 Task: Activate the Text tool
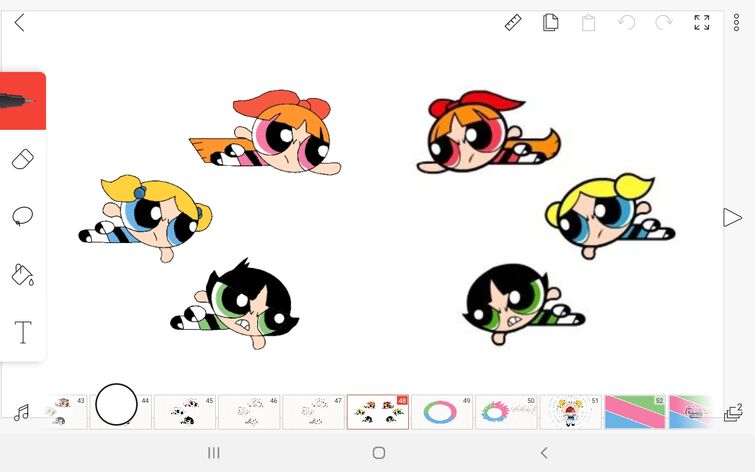(23, 332)
